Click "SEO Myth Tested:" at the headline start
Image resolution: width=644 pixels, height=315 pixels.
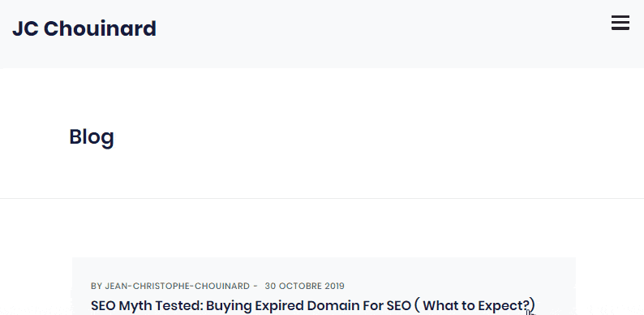pyautogui.click(x=147, y=305)
